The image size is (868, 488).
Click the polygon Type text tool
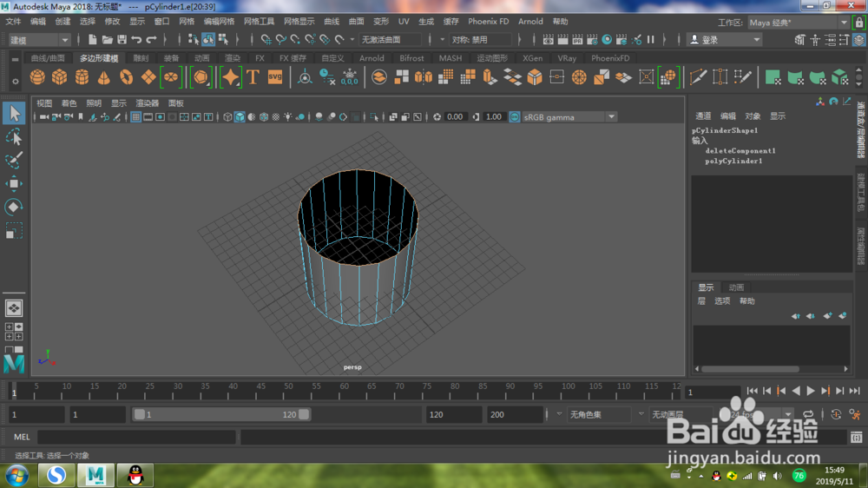(253, 77)
